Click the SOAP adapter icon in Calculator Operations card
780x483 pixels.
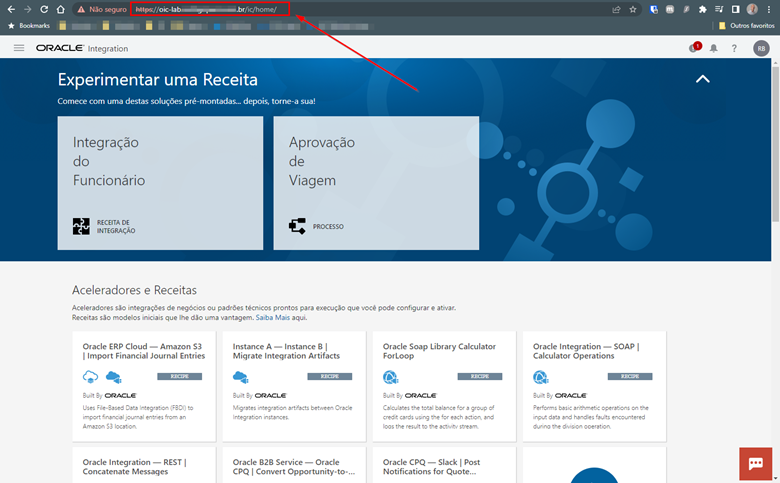(541, 377)
